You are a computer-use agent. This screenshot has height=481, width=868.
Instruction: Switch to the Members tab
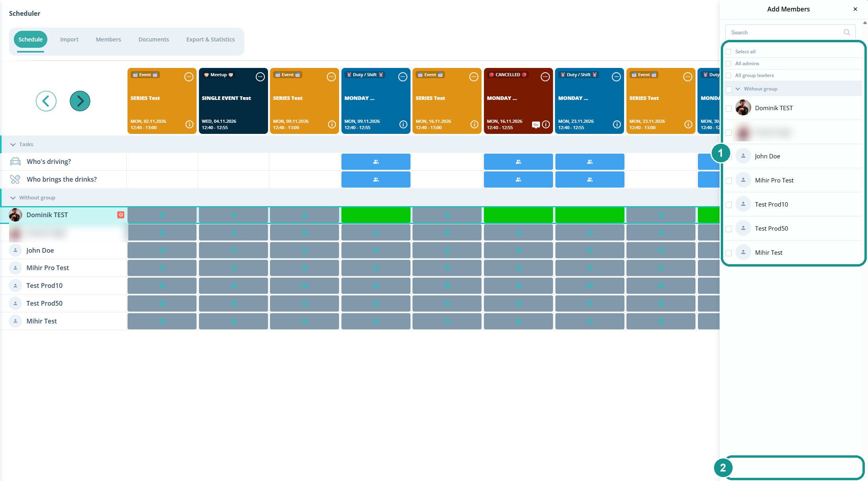[x=109, y=39]
